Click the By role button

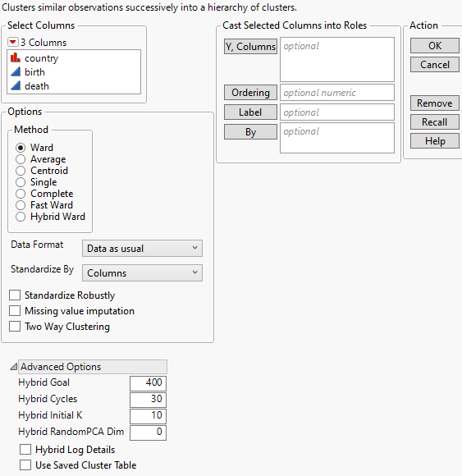click(x=250, y=132)
